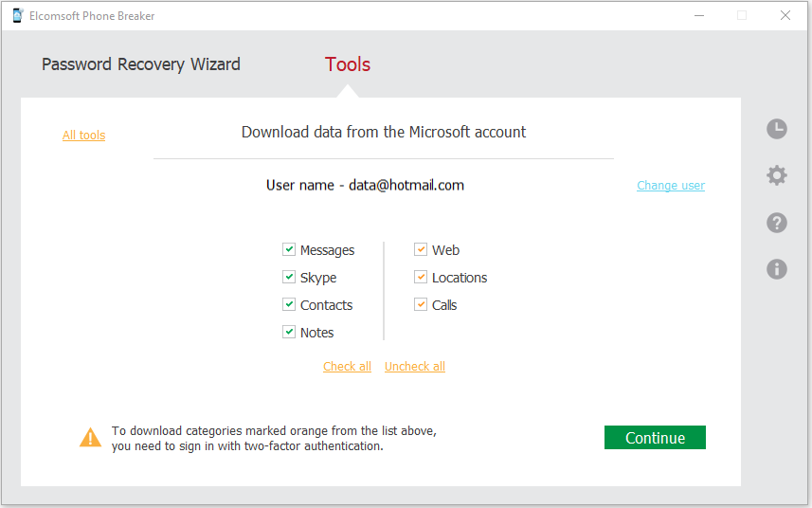812x508 pixels.
Task: Uncheck the Messages checkbox
Action: point(289,249)
